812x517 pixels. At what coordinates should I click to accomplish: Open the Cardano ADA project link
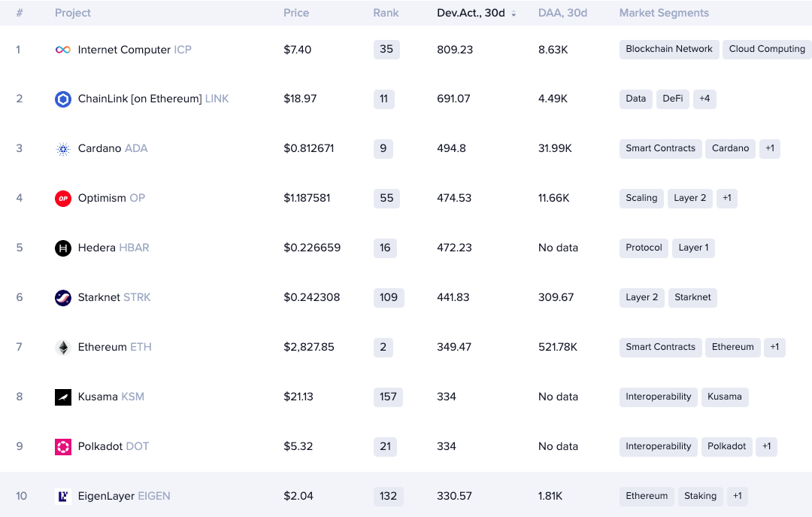point(113,149)
